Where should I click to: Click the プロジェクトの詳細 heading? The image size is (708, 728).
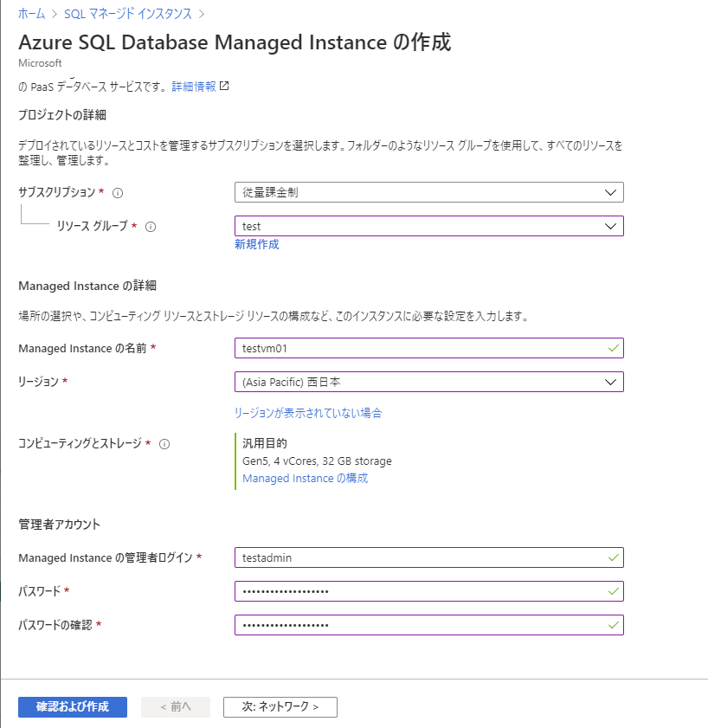(x=62, y=114)
